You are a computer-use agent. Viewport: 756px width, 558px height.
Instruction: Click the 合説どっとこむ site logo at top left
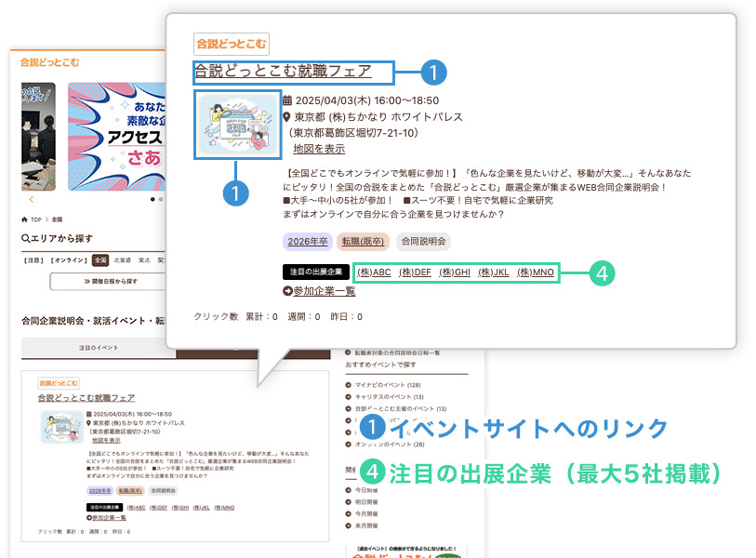pos(50,62)
